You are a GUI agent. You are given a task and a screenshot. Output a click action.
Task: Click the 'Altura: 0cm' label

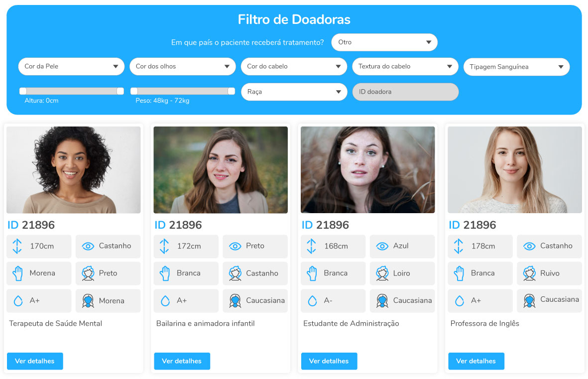coord(41,101)
